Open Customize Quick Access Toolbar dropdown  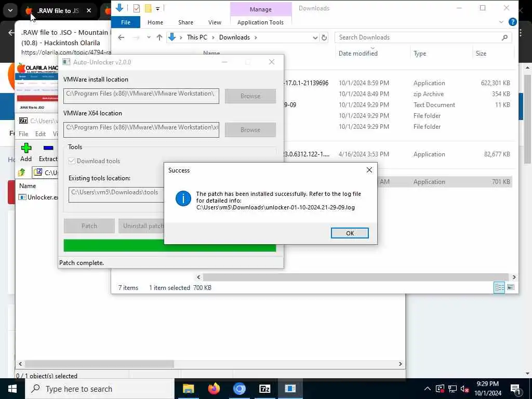(158, 8)
